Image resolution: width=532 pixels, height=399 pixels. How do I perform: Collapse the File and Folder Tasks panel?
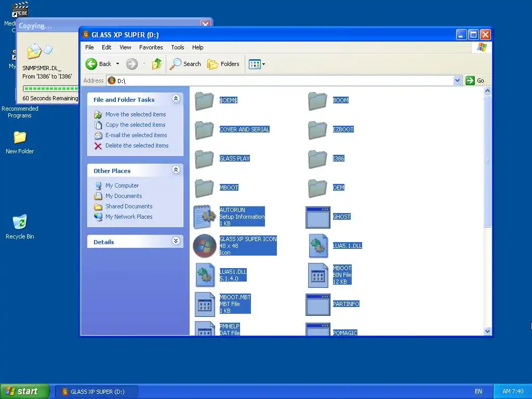176,99
